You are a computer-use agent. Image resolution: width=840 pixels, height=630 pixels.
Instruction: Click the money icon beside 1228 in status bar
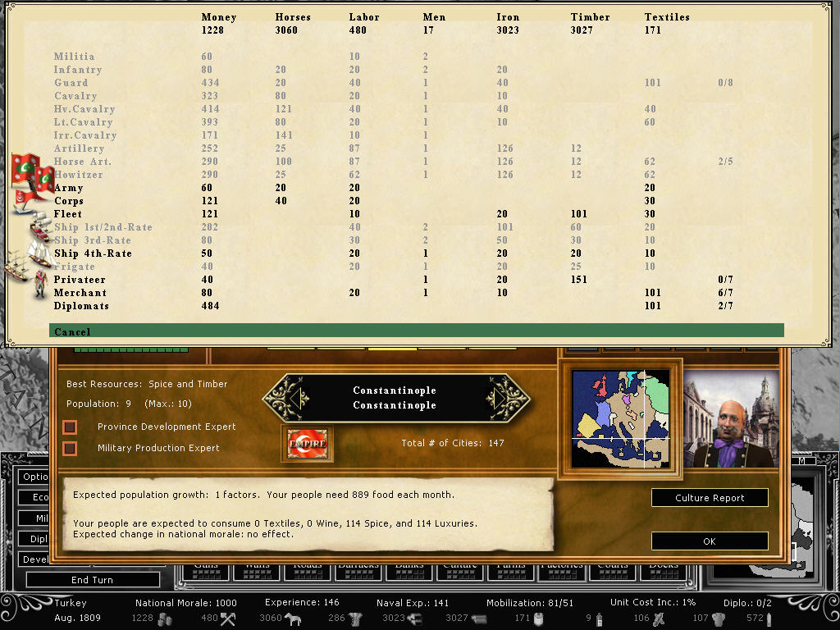coord(164,619)
